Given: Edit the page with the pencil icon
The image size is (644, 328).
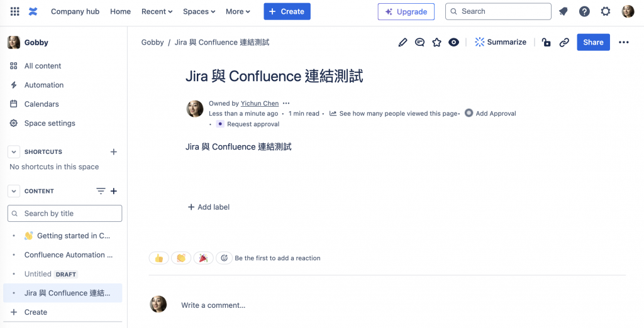Looking at the screenshot, I should [403, 42].
